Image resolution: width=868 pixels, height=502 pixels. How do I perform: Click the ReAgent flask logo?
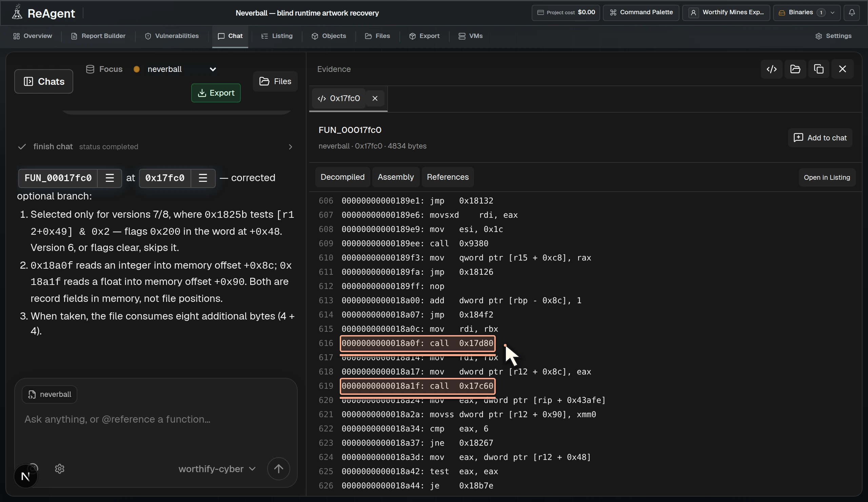pyautogui.click(x=17, y=13)
